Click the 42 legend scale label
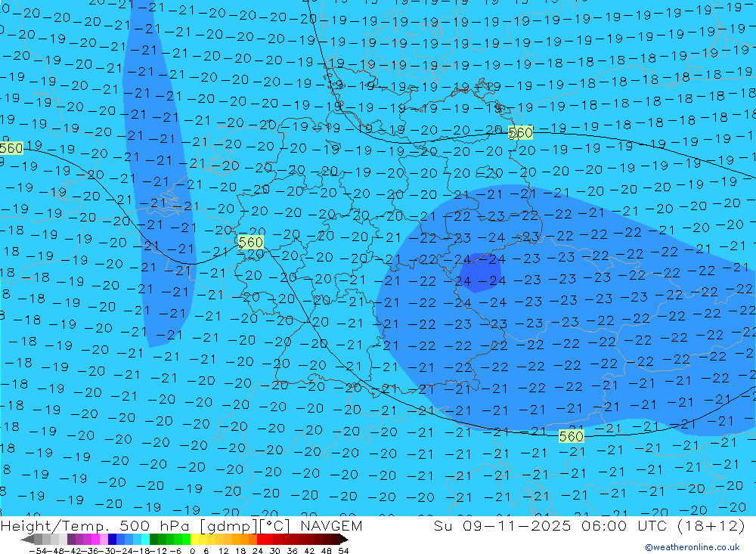The height and width of the screenshot is (554, 756). 309,551
